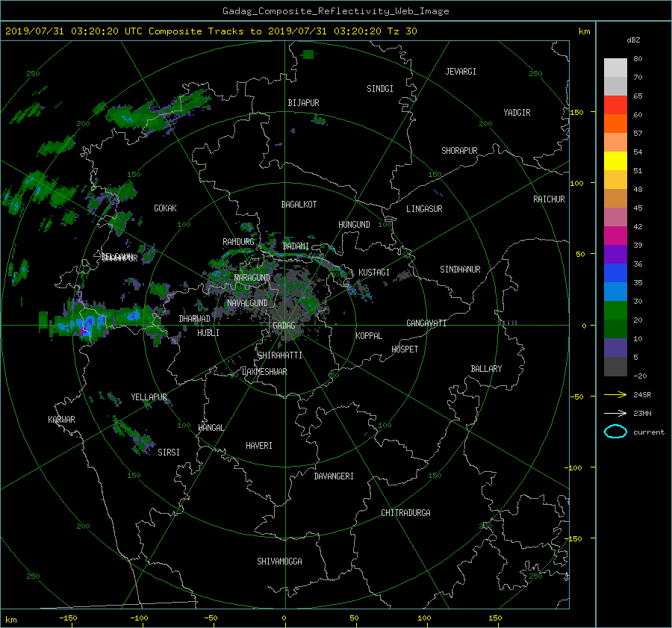This screenshot has width=672, height=628.
Task: Click the white 23MN track arrow icon
Action: pos(615,413)
